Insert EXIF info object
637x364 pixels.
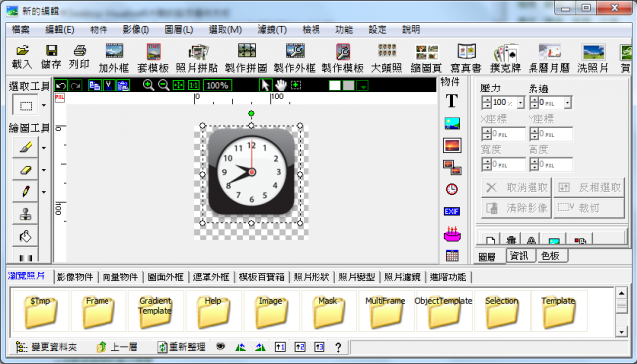[452, 211]
